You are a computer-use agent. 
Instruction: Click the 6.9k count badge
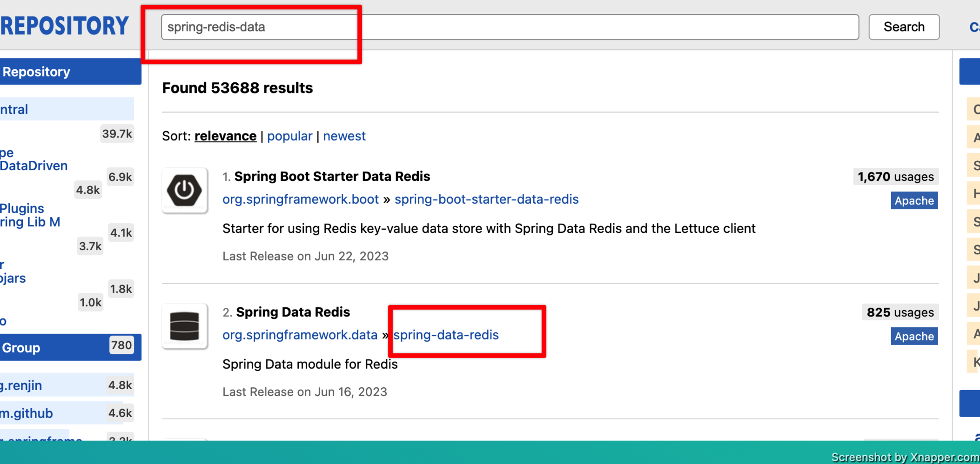120,177
